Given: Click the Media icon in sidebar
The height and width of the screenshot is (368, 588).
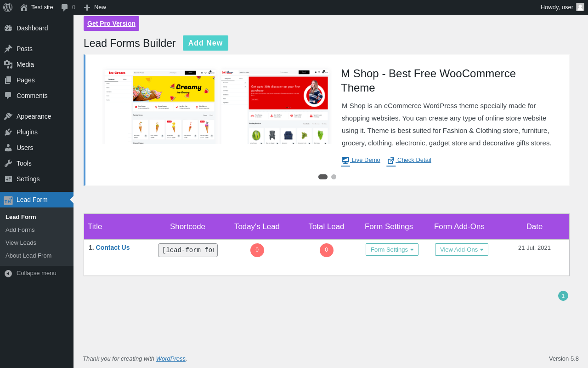Looking at the screenshot, I should click(x=8, y=64).
